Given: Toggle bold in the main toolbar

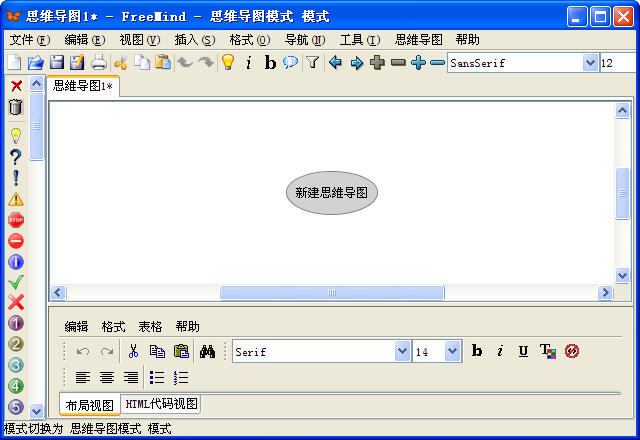Looking at the screenshot, I should click(270, 62).
